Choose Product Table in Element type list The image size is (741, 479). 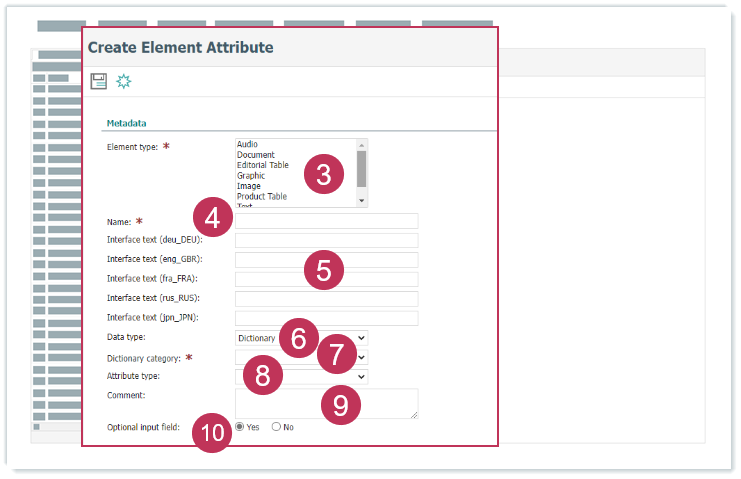tap(262, 196)
